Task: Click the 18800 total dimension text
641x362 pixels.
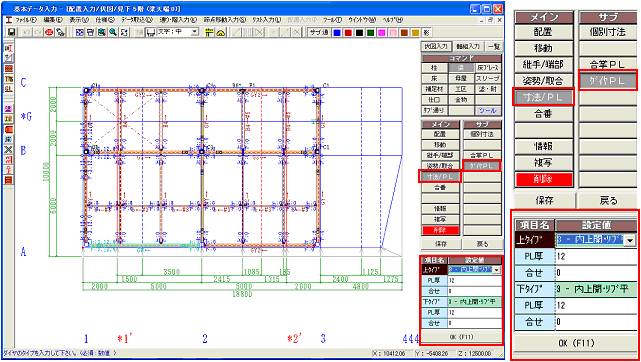Action: click(x=242, y=294)
